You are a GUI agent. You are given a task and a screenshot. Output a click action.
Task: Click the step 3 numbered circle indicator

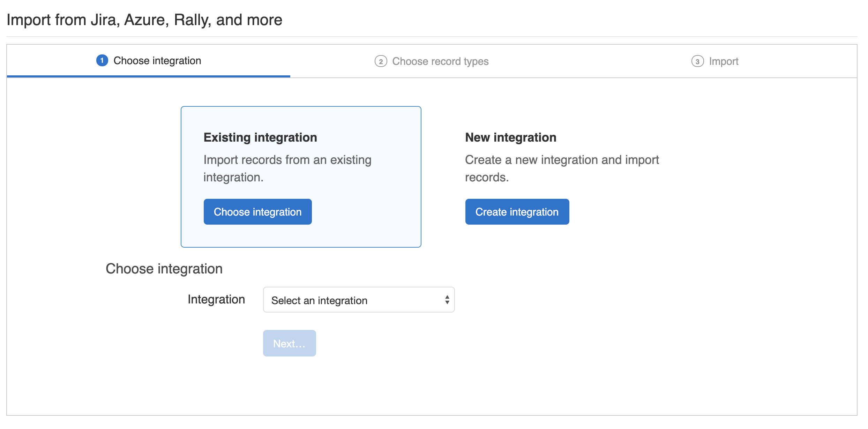tap(697, 61)
